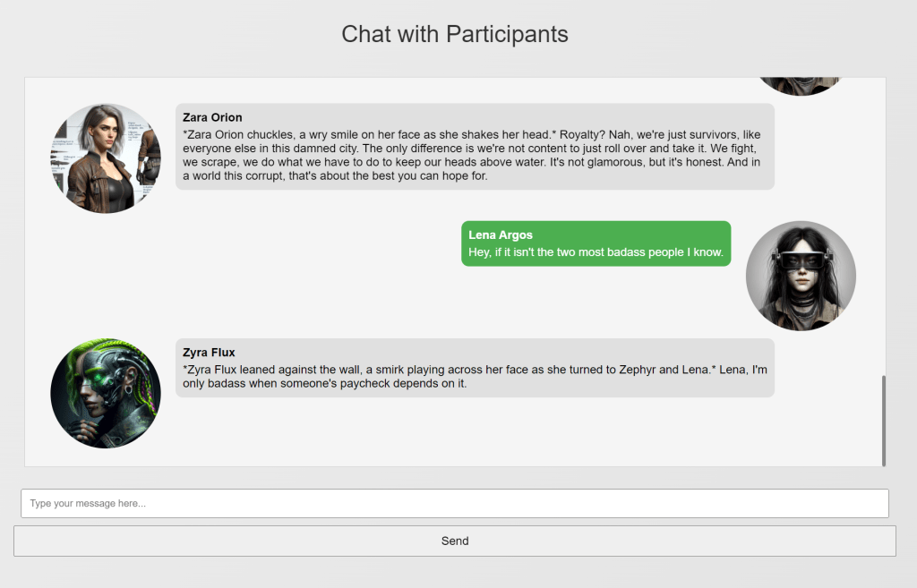Screen dimensions: 917x588
Task: Click Lena Argos's profile avatar
Action: coord(801,276)
